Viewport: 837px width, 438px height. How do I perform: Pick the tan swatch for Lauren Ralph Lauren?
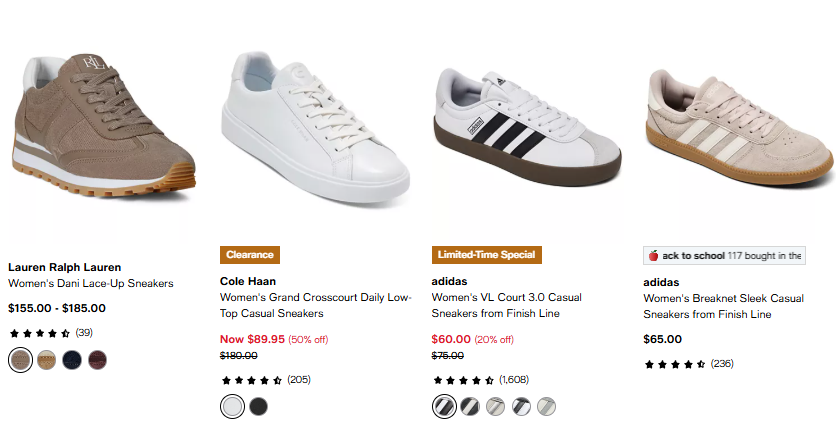(46, 359)
